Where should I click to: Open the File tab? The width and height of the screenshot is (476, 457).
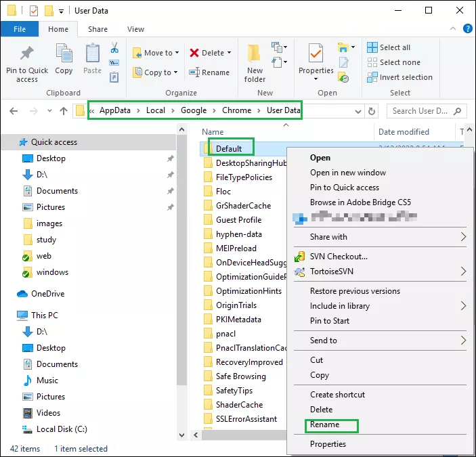pos(20,29)
